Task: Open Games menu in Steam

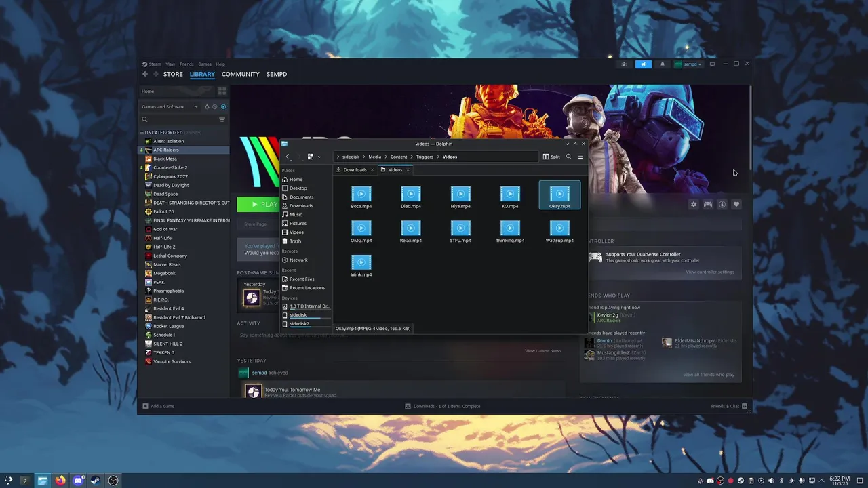Action: pos(205,64)
